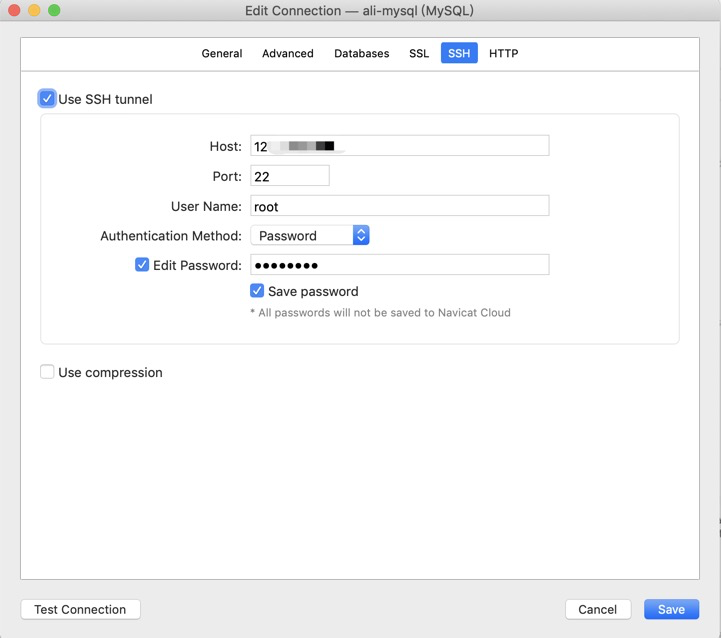Click the User Name text field

[x=400, y=206]
